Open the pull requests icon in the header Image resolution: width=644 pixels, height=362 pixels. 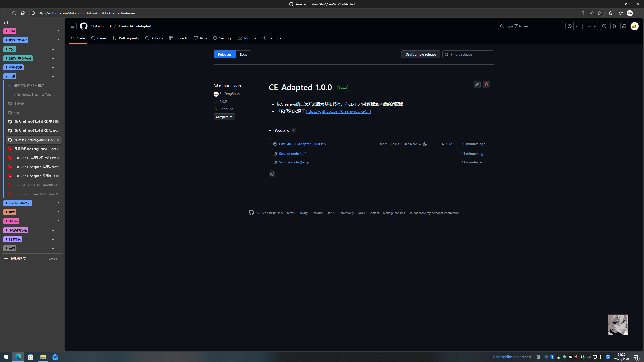614,26
